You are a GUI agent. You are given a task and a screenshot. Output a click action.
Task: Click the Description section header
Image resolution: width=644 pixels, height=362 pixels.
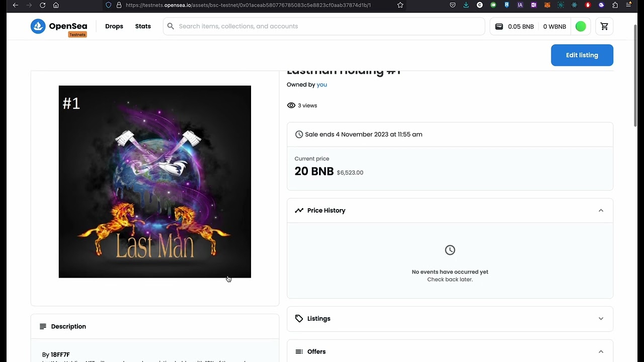(x=155, y=326)
